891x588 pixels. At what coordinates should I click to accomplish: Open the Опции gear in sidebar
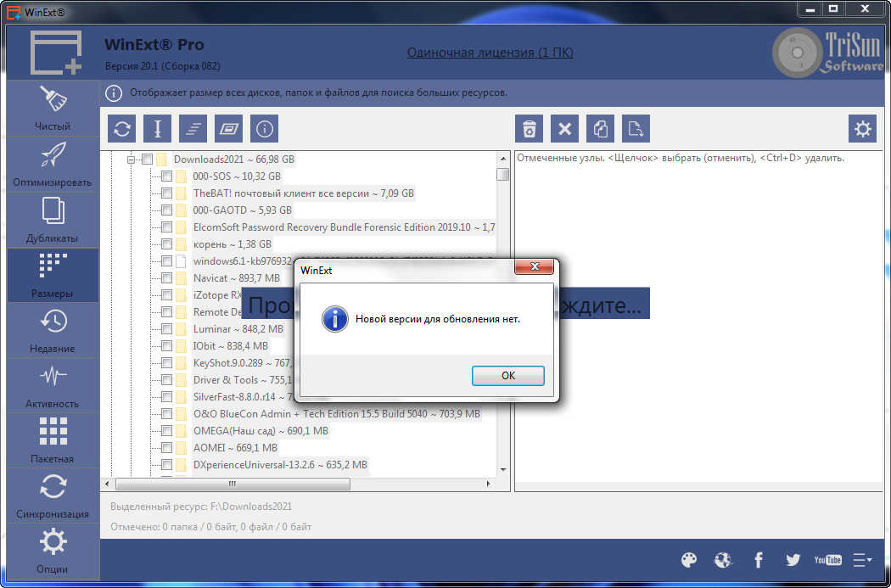pyautogui.click(x=53, y=551)
